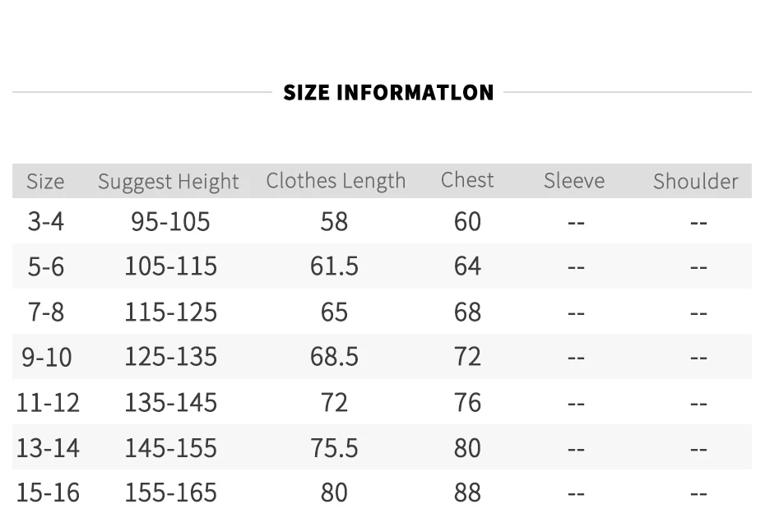This screenshot has width=765, height=532.
Task: Select chest value 88
Action: point(467,493)
